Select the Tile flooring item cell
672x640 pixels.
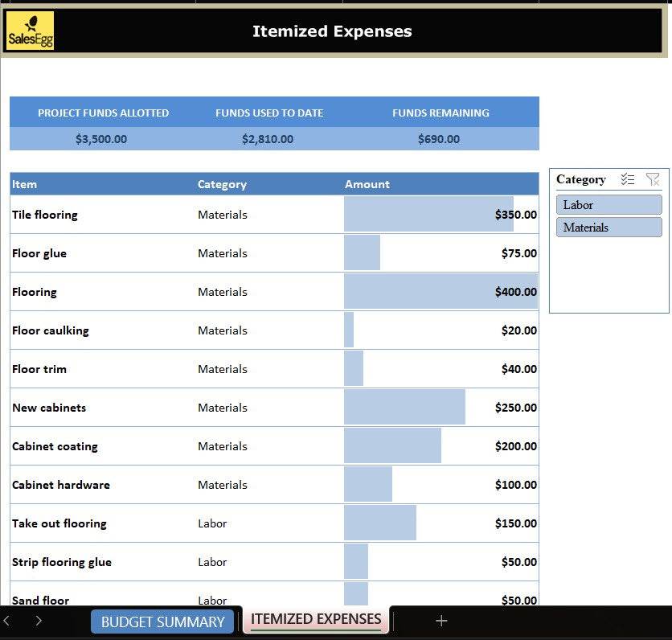coord(103,215)
